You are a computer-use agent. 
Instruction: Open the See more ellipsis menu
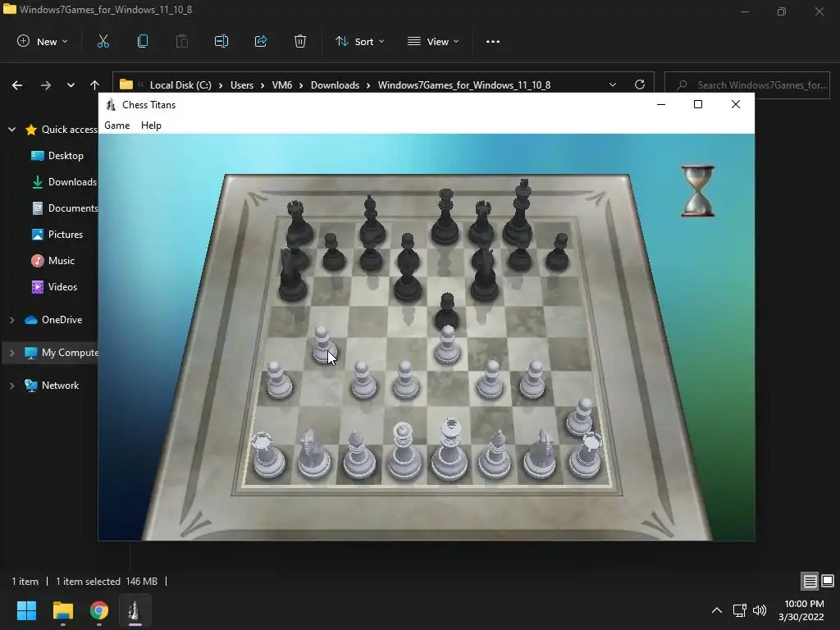[x=493, y=41]
